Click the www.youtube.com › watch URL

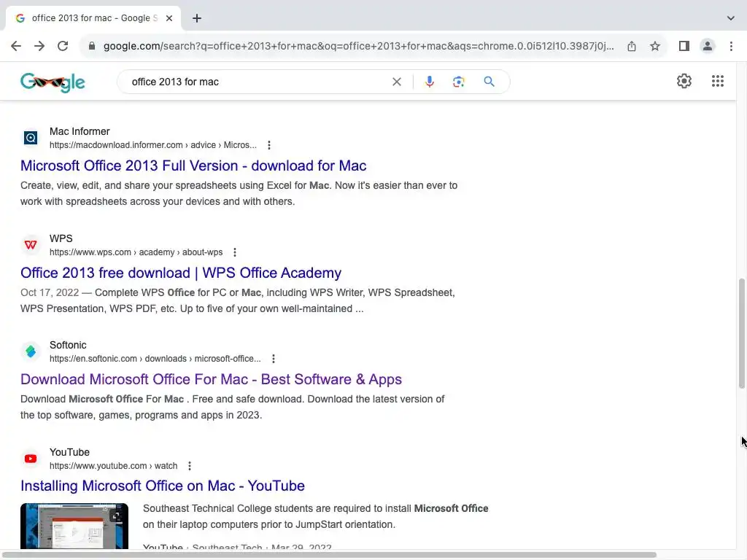tap(113, 466)
